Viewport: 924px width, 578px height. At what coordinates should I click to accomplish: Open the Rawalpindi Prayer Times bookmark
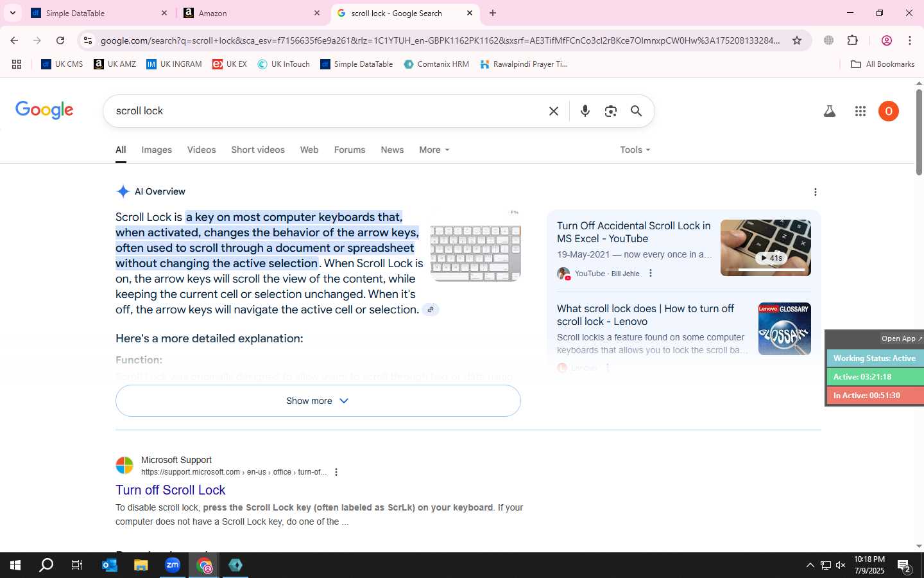pyautogui.click(x=524, y=64)
